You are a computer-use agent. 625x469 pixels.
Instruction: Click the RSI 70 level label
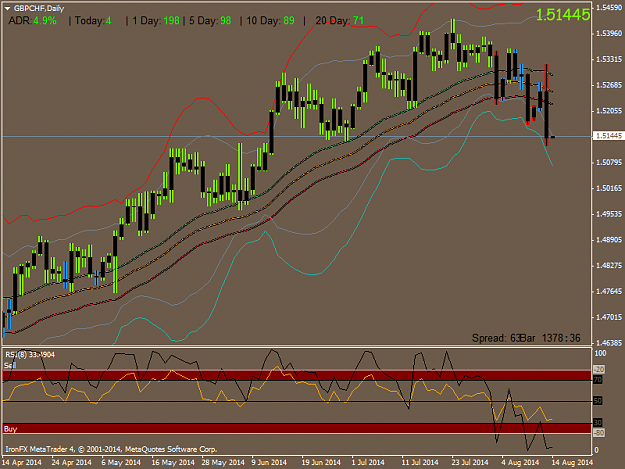(597, 380)
